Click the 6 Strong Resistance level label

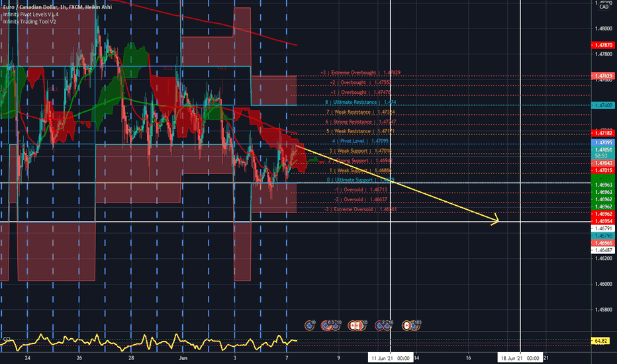(x=360, y=122)
